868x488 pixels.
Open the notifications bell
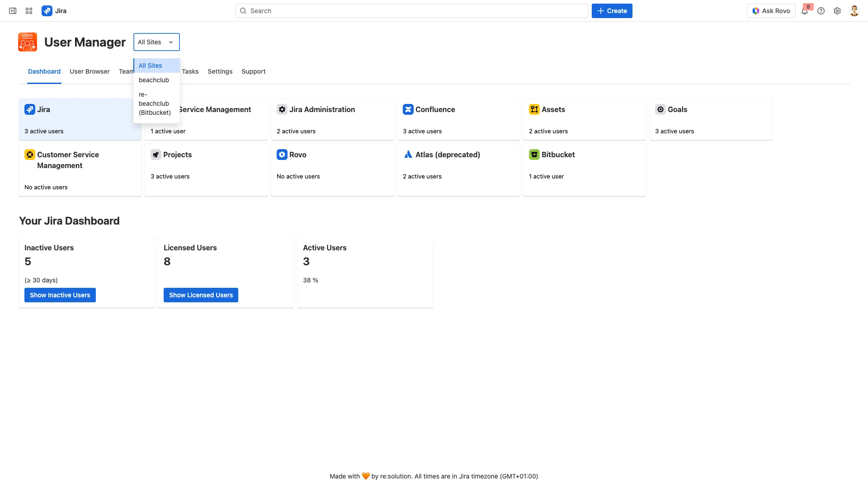[805, 11]
